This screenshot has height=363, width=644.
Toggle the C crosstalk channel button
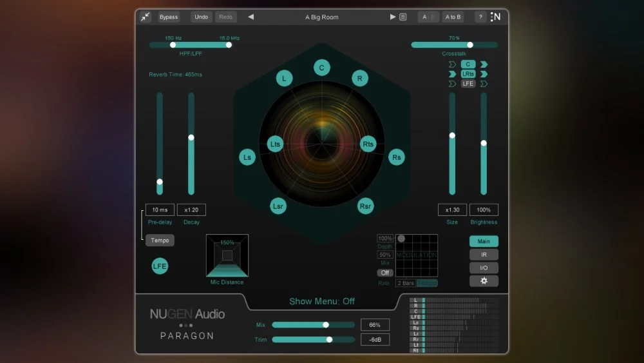pos(468,64)
